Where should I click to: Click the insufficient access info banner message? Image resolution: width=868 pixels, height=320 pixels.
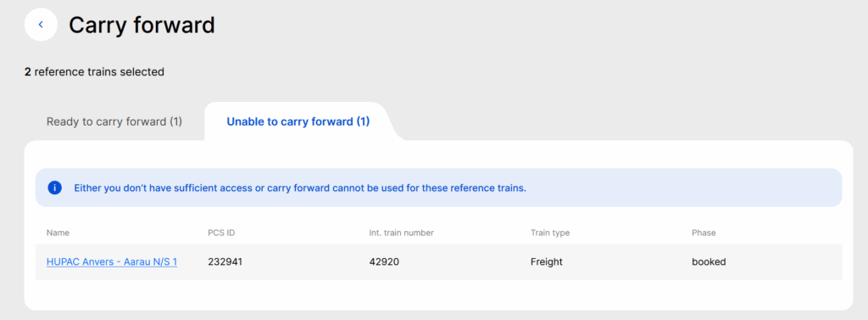click(x=300, y=188)
